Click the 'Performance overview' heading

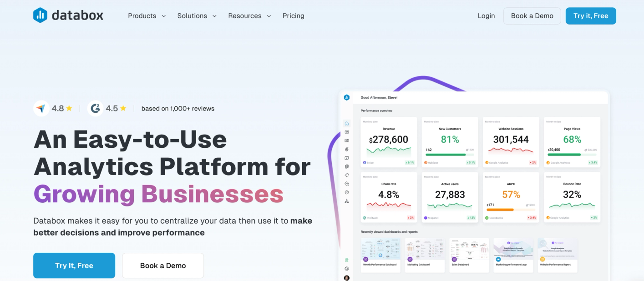tap(376, 110)
